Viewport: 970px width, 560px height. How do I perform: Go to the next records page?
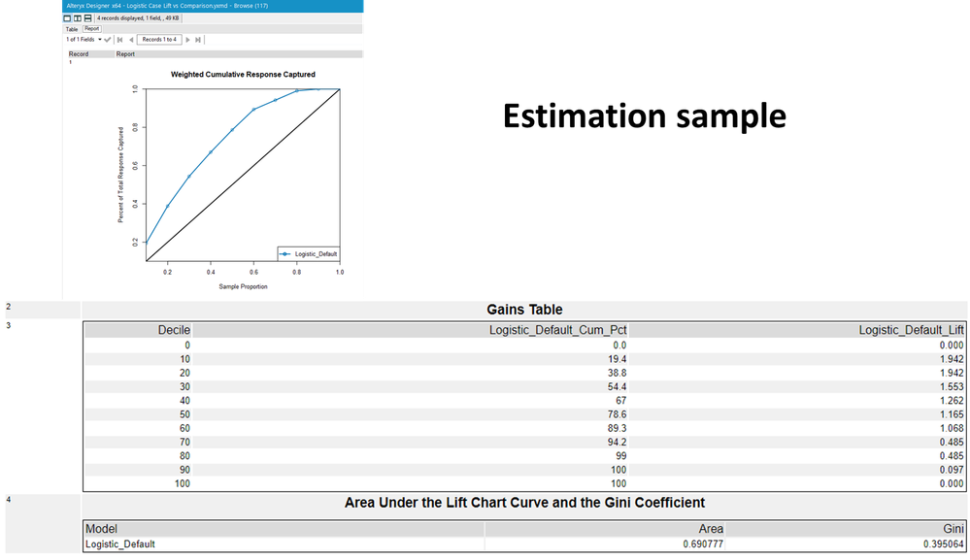(x=187, y=40)
